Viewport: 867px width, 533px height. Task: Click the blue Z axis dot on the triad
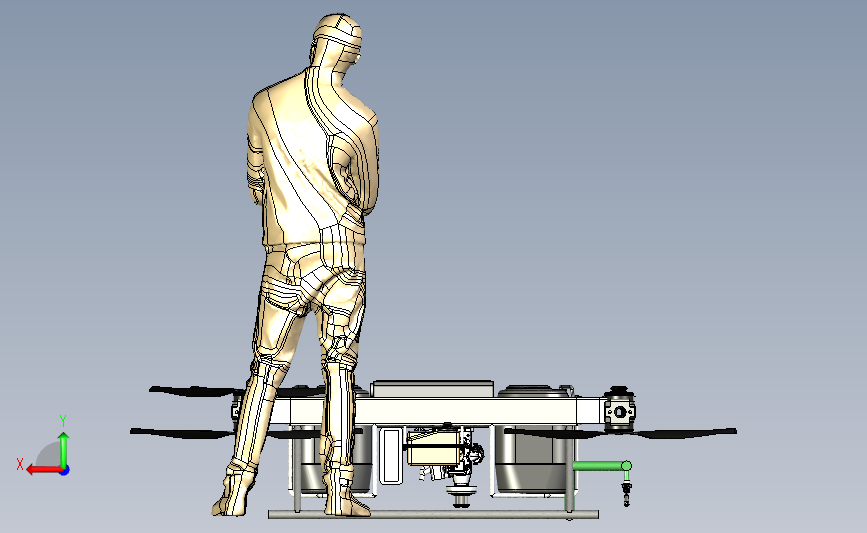[x=65, y=470]
